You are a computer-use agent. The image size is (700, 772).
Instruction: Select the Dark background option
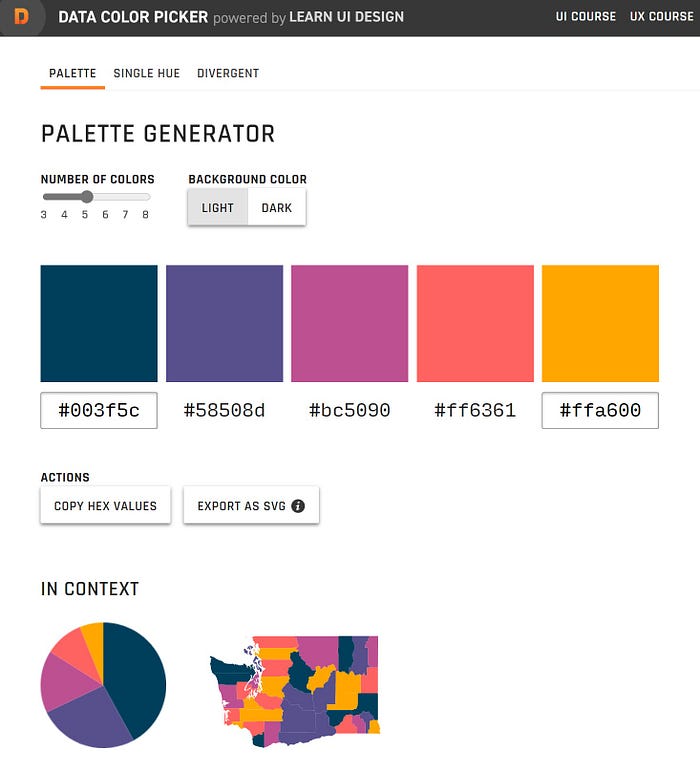click(277, 208)
